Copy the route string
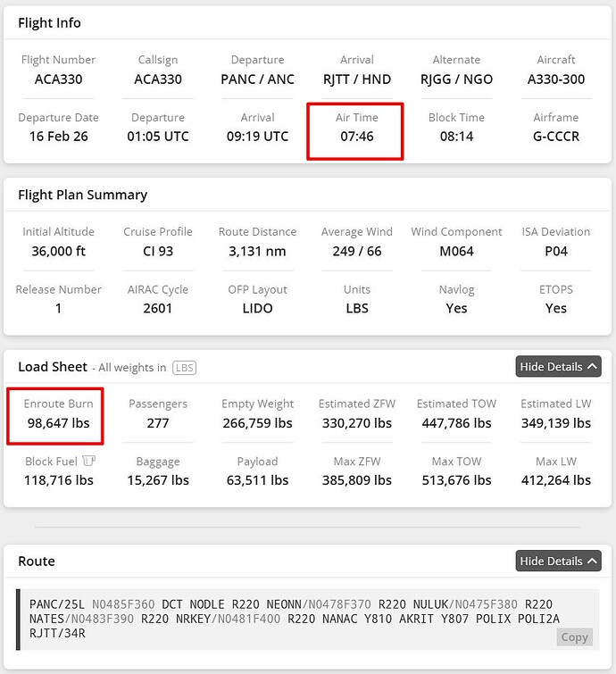This screenshot has width=616, height=674. (574, 637)
